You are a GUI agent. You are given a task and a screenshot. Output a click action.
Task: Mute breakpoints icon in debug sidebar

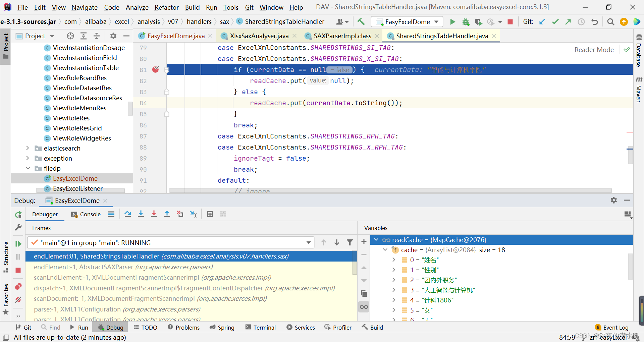(x=18, y=299)
